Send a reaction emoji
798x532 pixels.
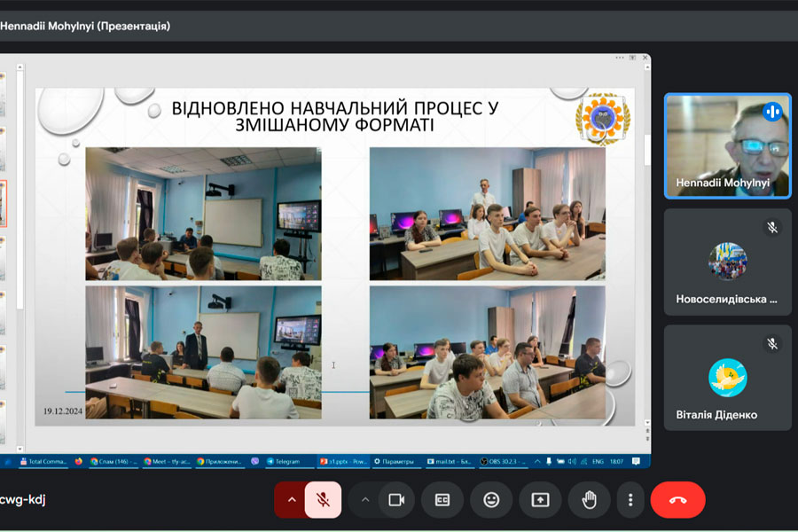pos(491,500)
